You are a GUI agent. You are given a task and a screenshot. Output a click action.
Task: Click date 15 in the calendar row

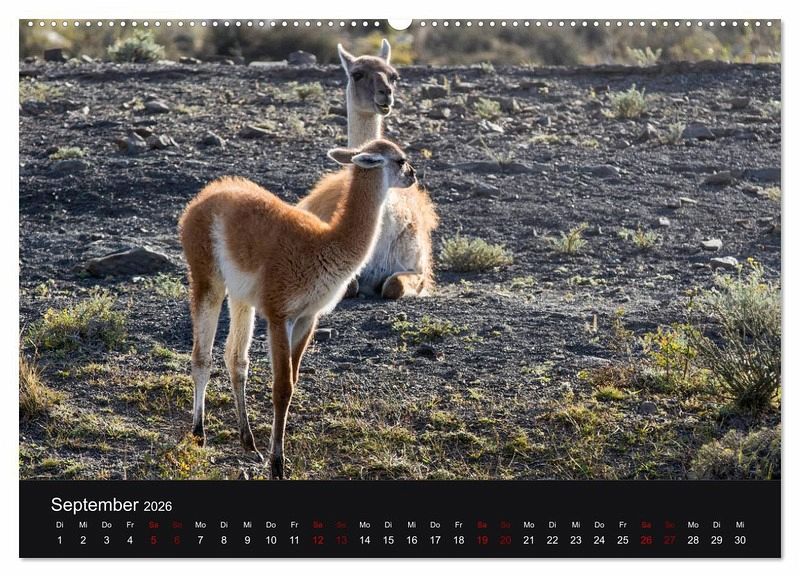tap(388, 540)
